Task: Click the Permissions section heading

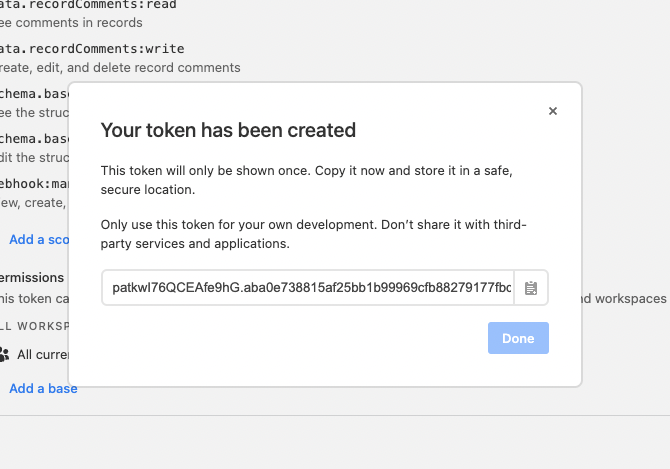Action: 32,277
